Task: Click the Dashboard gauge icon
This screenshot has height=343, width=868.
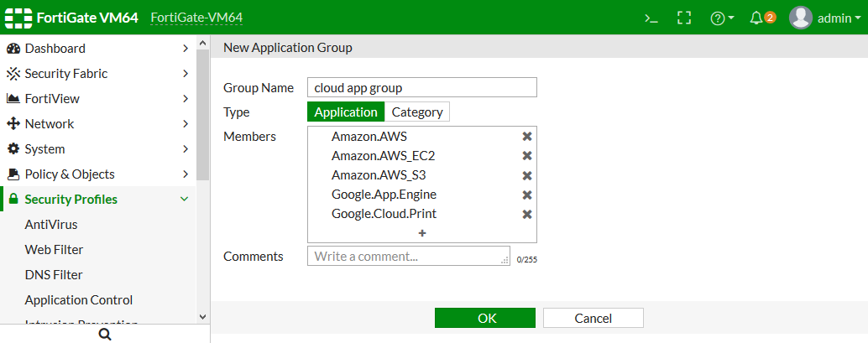Action: [x=13, y=49]
